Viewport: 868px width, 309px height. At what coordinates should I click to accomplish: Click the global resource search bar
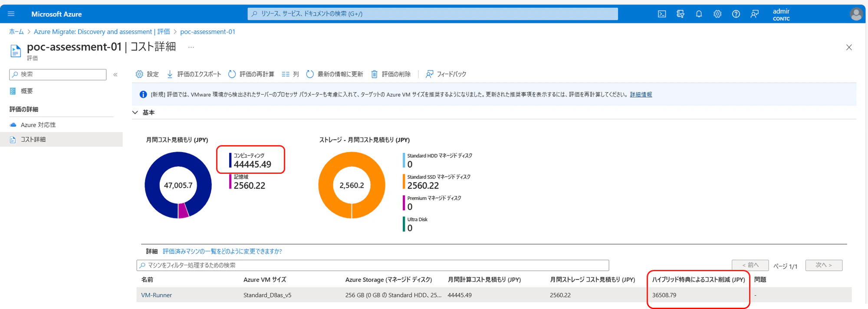(x=433, y=14)
